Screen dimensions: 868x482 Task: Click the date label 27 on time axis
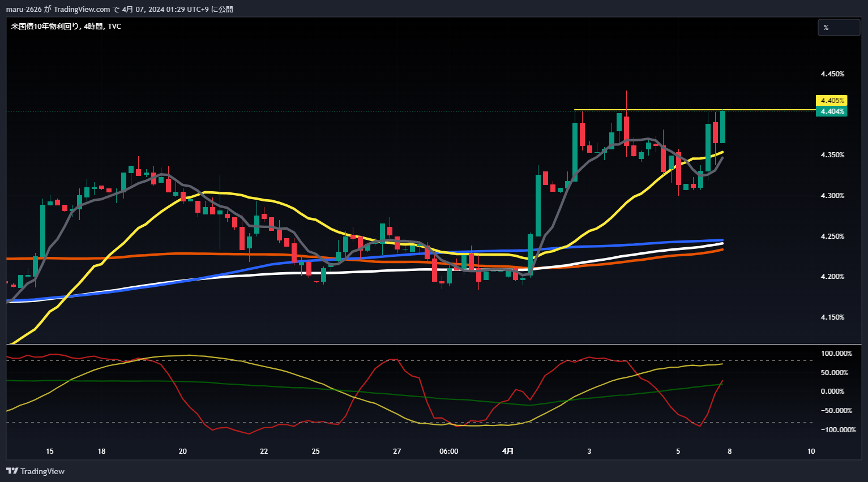(397, 451)
